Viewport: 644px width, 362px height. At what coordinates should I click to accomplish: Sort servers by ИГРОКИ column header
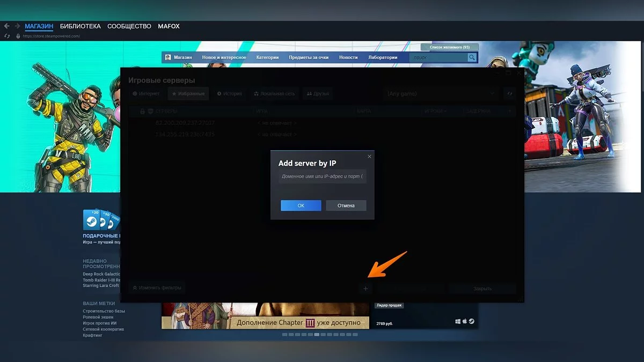435,112
